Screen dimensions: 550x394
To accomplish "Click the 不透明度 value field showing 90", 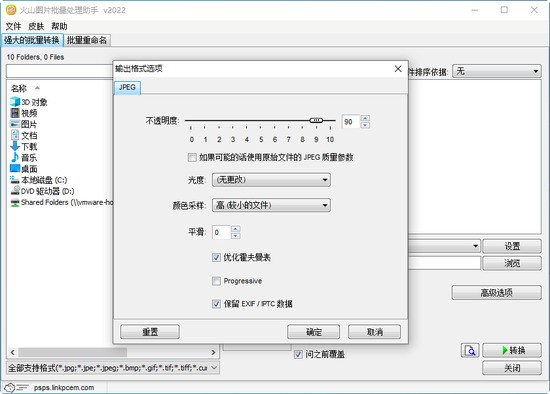I will (x=350, y=122).
